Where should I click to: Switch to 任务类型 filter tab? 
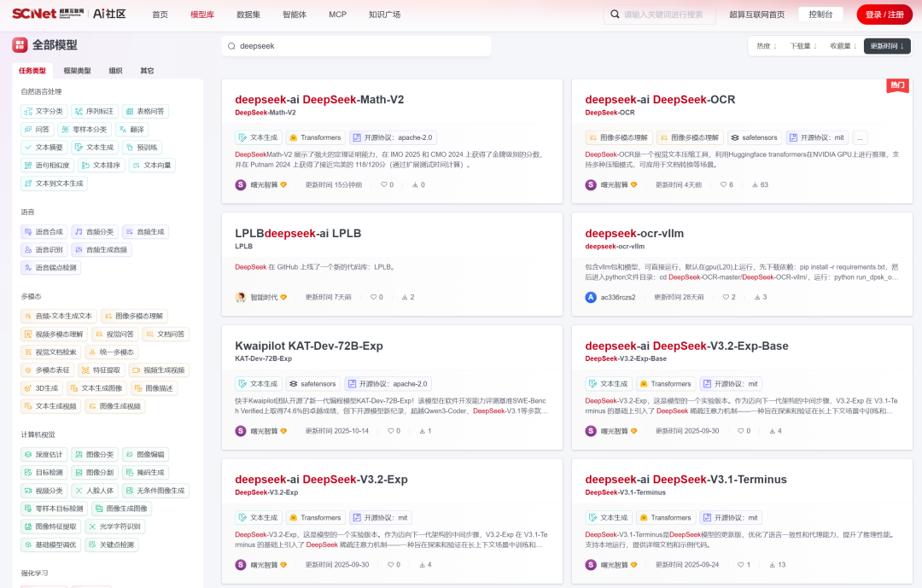(x=32, y=71)
